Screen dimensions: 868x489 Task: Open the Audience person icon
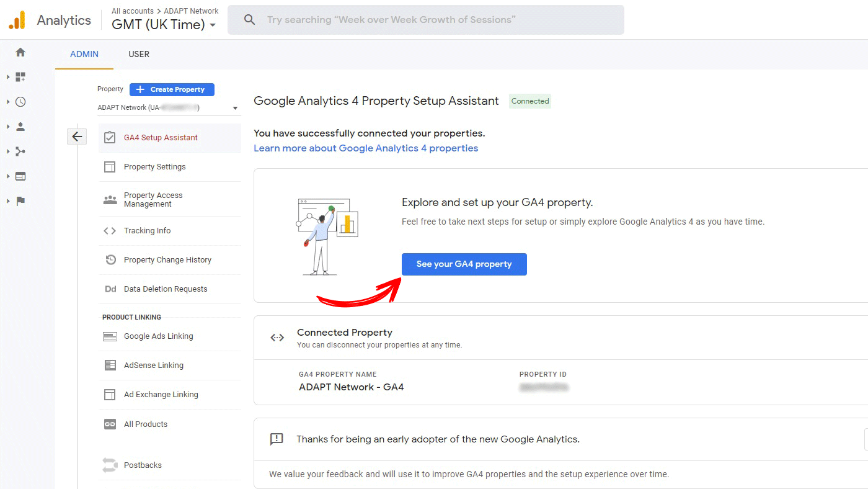coord(20,127)
